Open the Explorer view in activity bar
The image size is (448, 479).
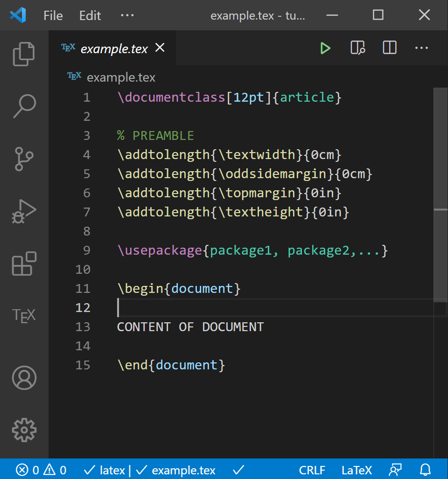coord(24,54)
